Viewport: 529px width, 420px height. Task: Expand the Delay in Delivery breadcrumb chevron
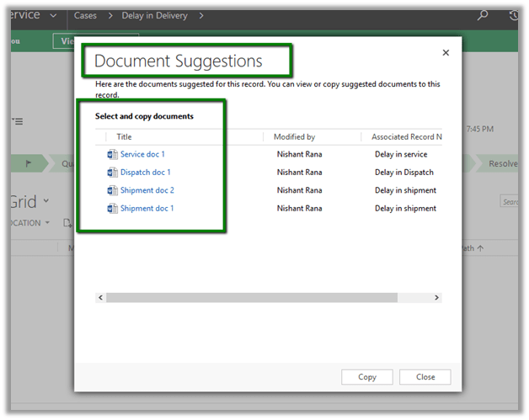[201, 15]
